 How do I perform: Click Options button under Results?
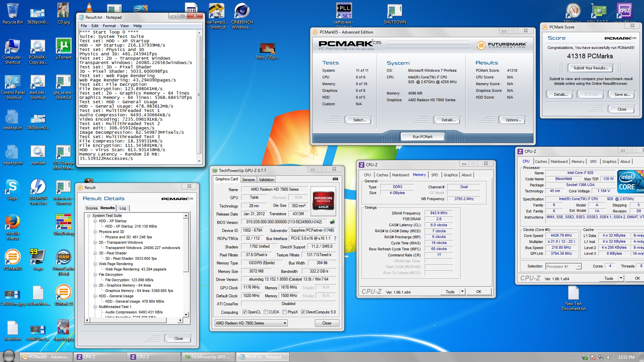(x=513, y=120)
